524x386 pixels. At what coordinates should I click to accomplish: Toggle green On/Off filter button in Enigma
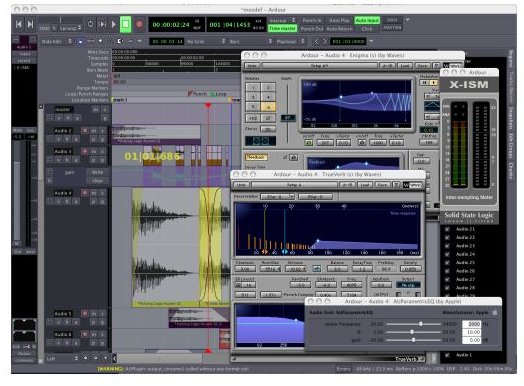click(309, 143)
